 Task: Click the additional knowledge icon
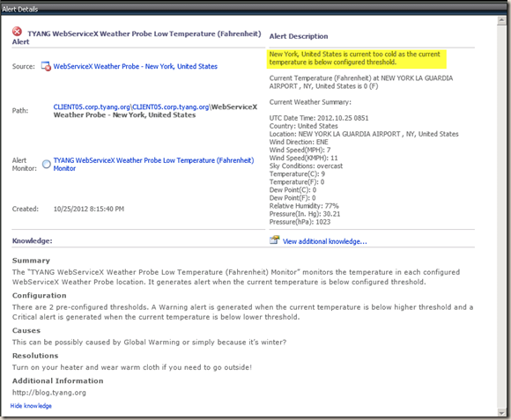[274, 240]
